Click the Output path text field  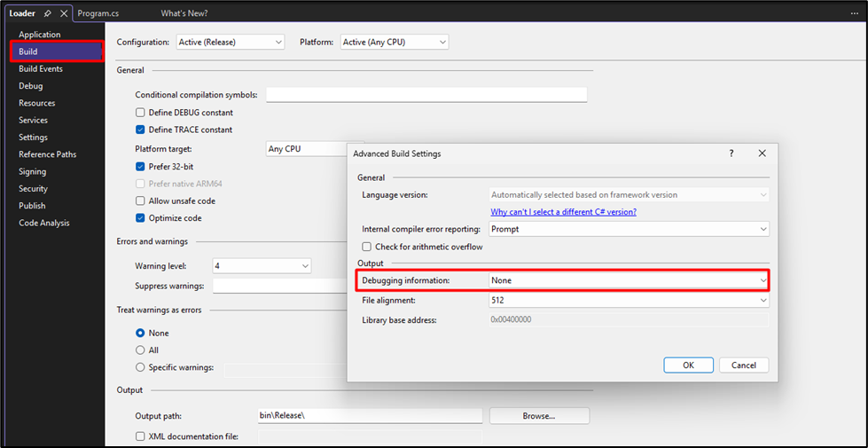coord(370,415)
